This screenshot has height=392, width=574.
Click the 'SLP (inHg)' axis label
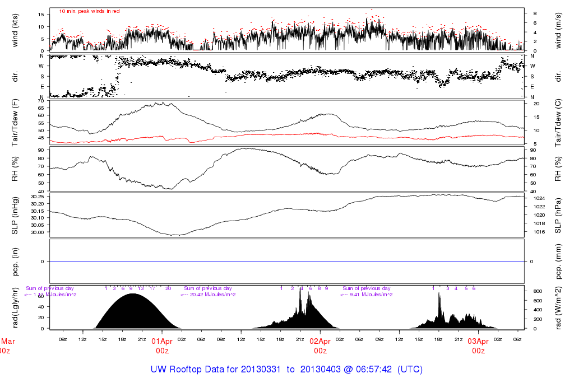coord(15,216)
